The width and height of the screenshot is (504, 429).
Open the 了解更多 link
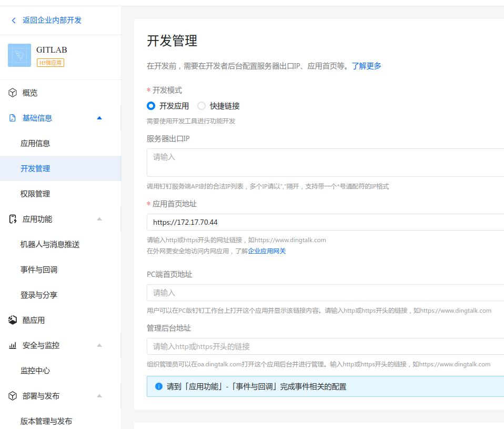coord(366,66)
